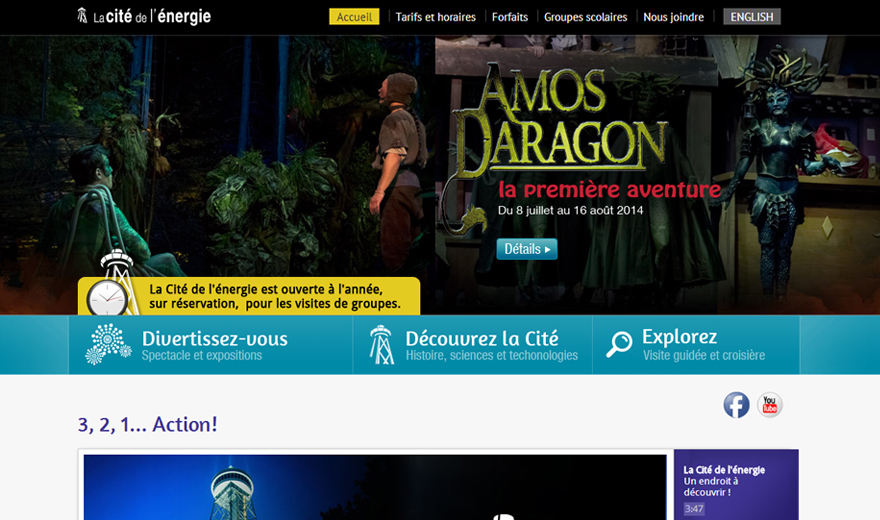Click the La cité de l'énergie logo
Image resolution: width=880 pixels, height=520 pixels.
click(x=144, y=16)
